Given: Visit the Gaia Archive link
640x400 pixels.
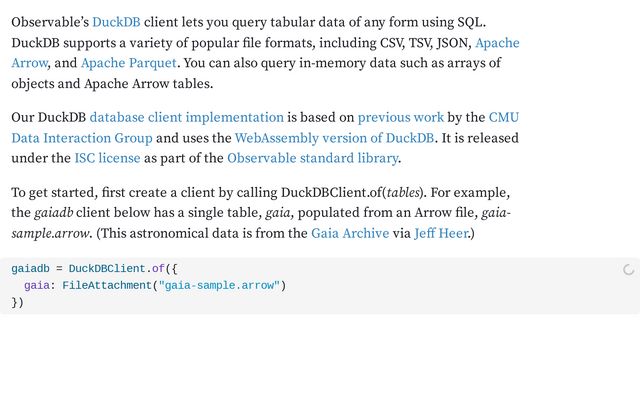Looking at the screenshot, I should (348, 234).
